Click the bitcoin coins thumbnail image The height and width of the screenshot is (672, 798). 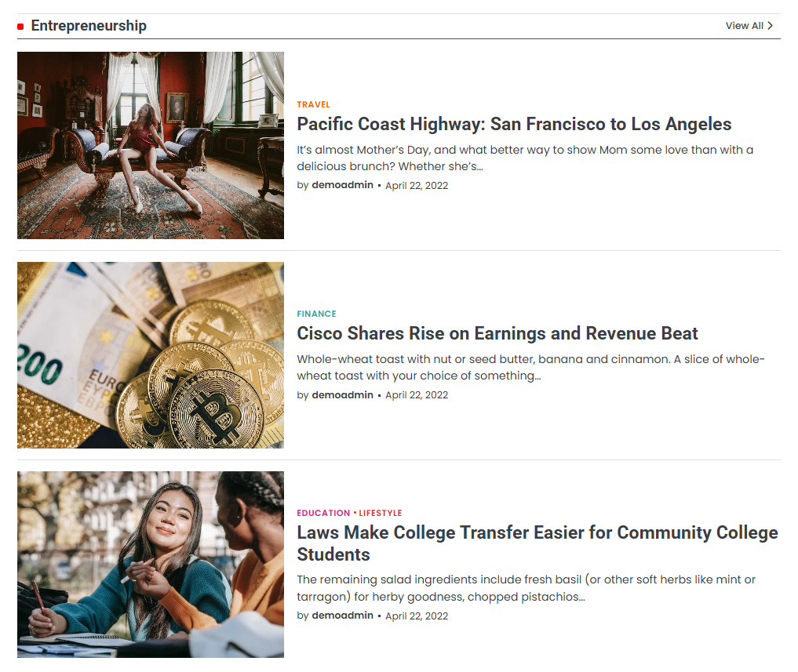pos(151,355)
